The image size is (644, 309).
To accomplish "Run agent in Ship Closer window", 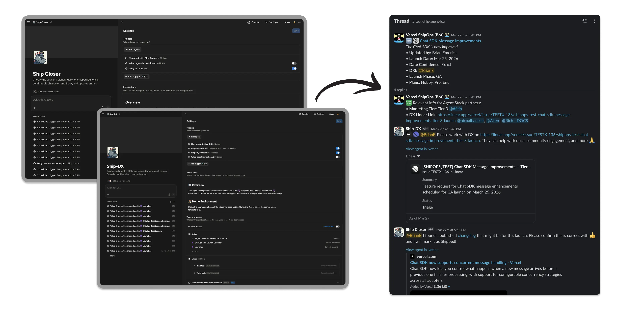I will coord(133,49).
